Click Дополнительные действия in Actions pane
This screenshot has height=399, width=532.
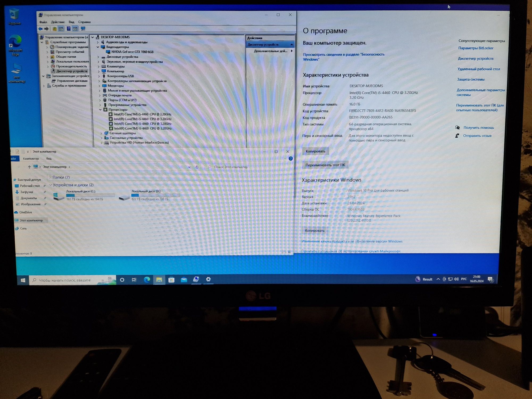pos(270,51)
